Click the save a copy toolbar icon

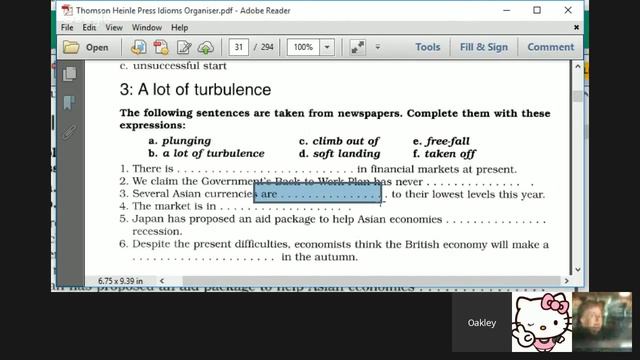click(x=138, y=47)
